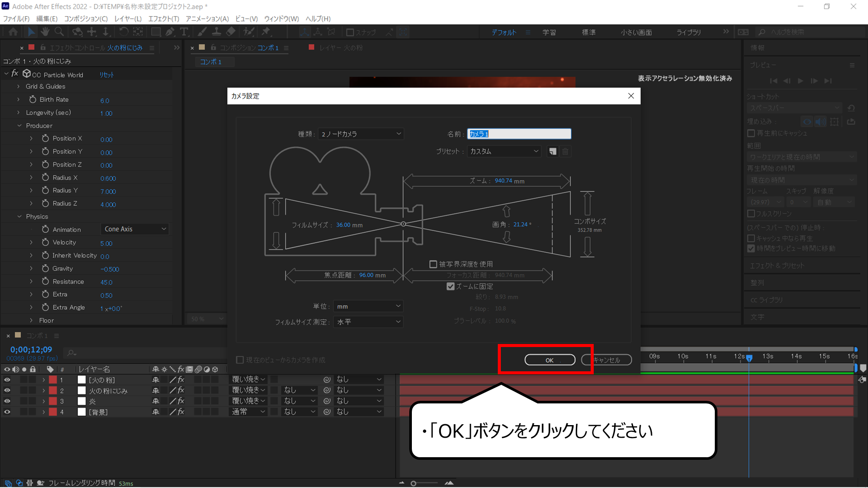
Task: Open the Animation Cone Axis dropdown
Action: pos(135,229)
